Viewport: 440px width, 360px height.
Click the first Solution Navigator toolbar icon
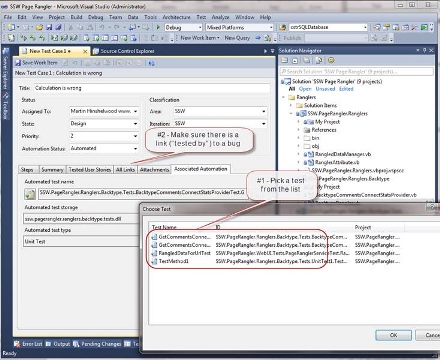[284, 60]
